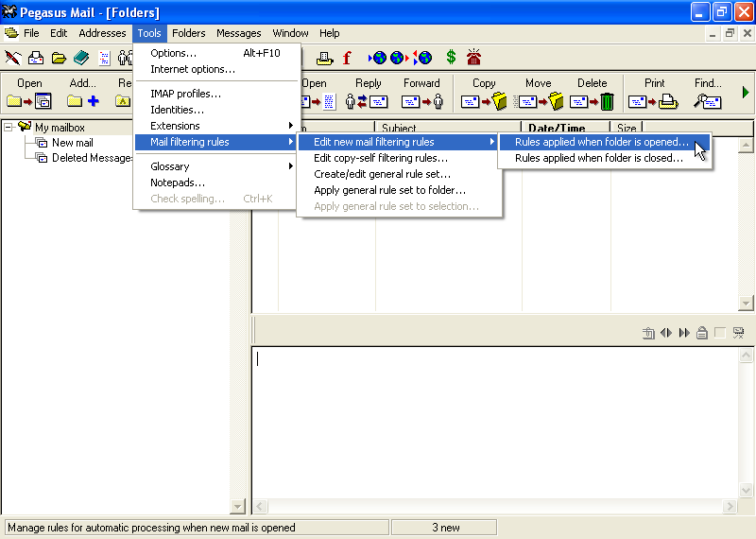Choose Options… from the Tools menu
This screenshot has height=539, width=756.
coord(215,53)
